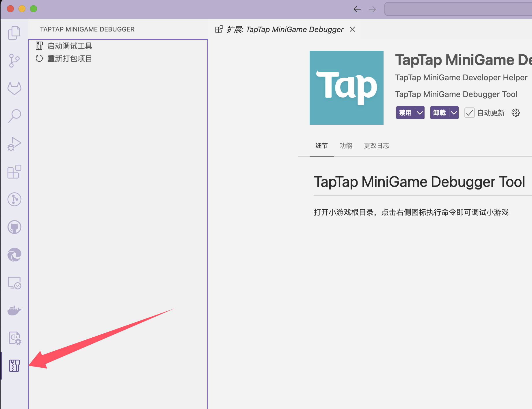Switch to the 细节 tab
Screen dimensions: 532x409
point(321,146)
